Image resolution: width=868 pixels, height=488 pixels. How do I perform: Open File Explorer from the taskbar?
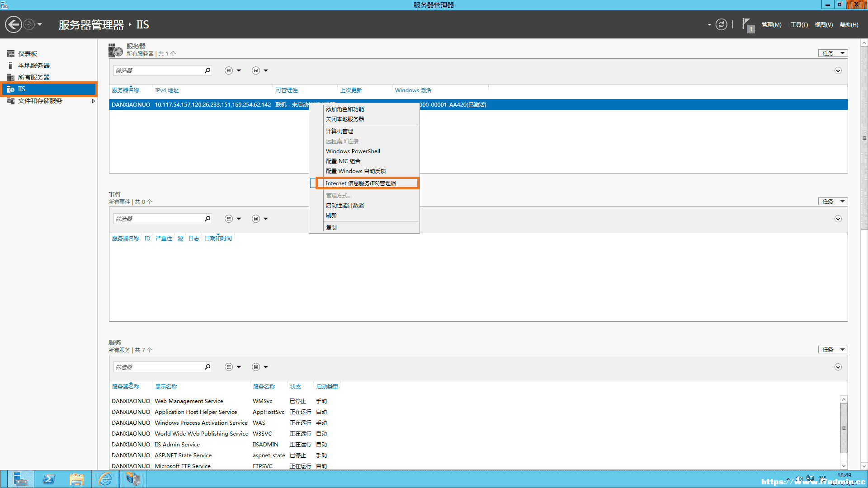coord(77,479)
